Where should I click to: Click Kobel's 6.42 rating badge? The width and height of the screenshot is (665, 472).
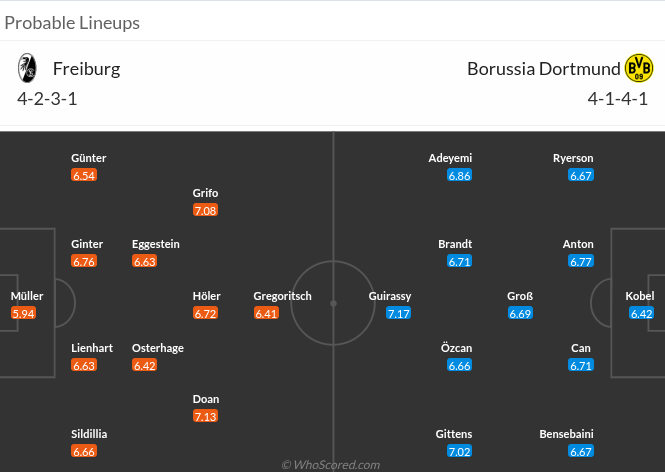pyautogui.click(x=641, y=313)
